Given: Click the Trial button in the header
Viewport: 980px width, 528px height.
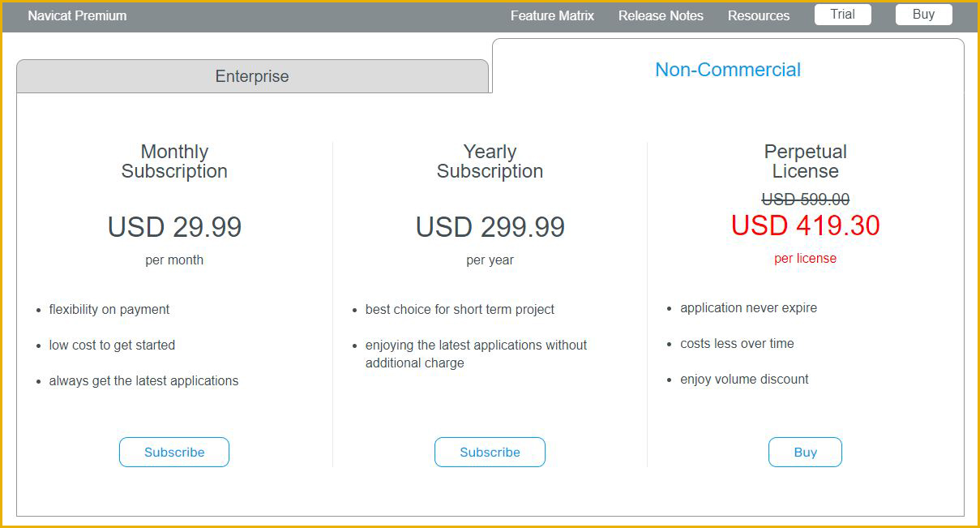Looking at the screenshot, I should (x=843, y=15).
